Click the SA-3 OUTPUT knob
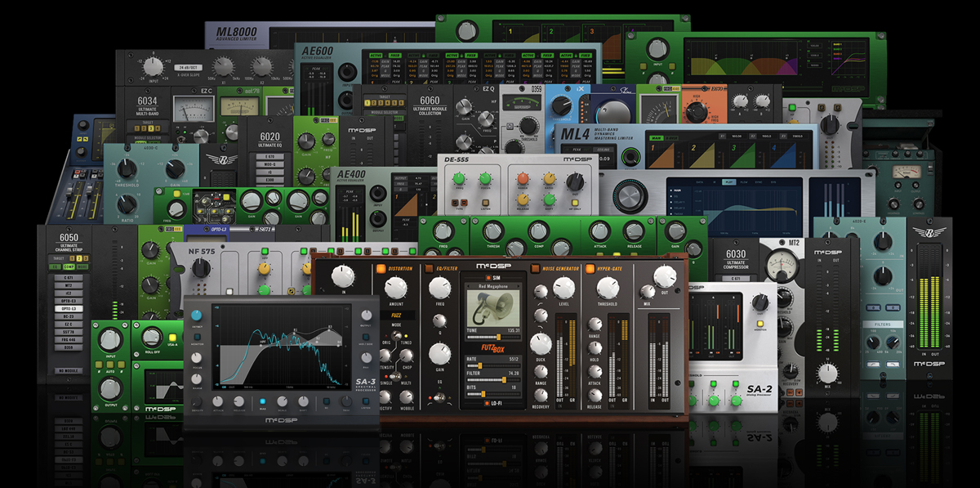The image size is (980, 488). [365, 316]
